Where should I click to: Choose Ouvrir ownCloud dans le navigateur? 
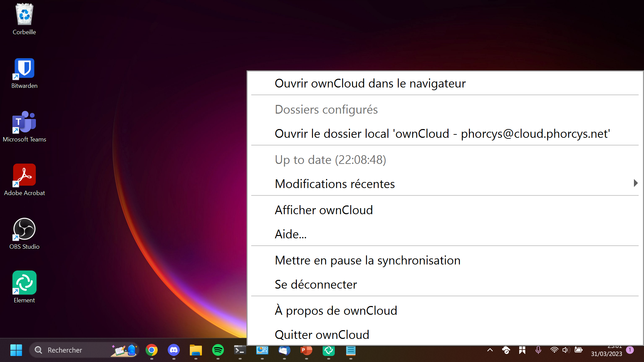click(x=445, y=83)
